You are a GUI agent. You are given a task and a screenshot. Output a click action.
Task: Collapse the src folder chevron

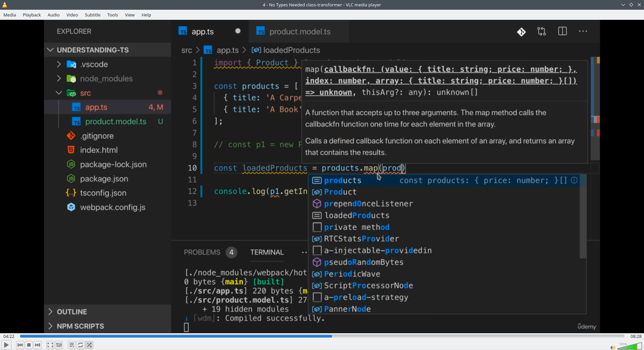point(59,93)
